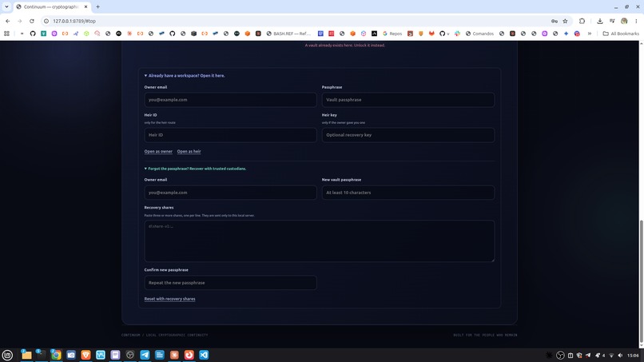Focus the recovery Owner email field
The height and width of the screenshot is (362, 644).
230,193
